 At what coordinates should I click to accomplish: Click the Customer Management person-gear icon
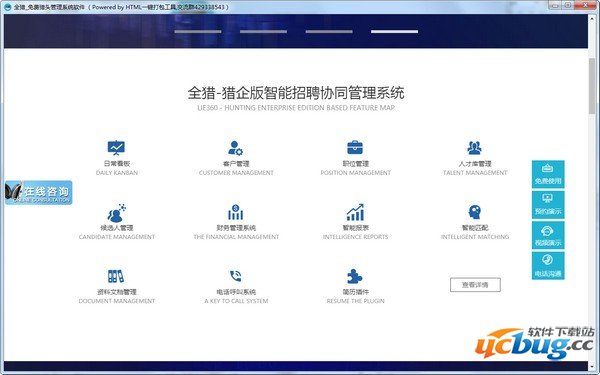pos(236,148)
